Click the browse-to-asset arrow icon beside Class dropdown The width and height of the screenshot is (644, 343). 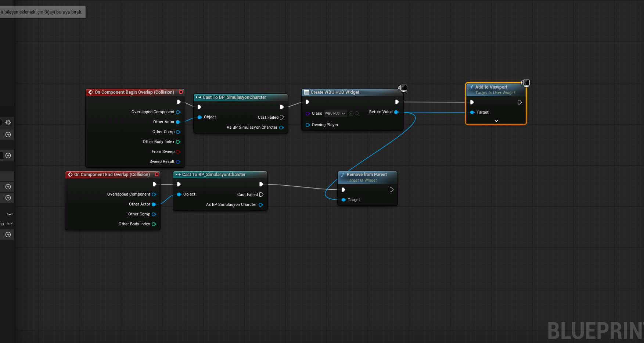351,114
